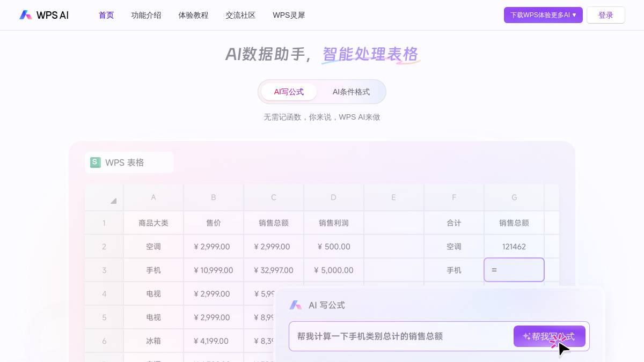Image resolution: width=644 pixels, height=362 pixels.
Task: Click the cell showing ¥10,999.00
Action: pyautogui.click(x=213, y=270)
